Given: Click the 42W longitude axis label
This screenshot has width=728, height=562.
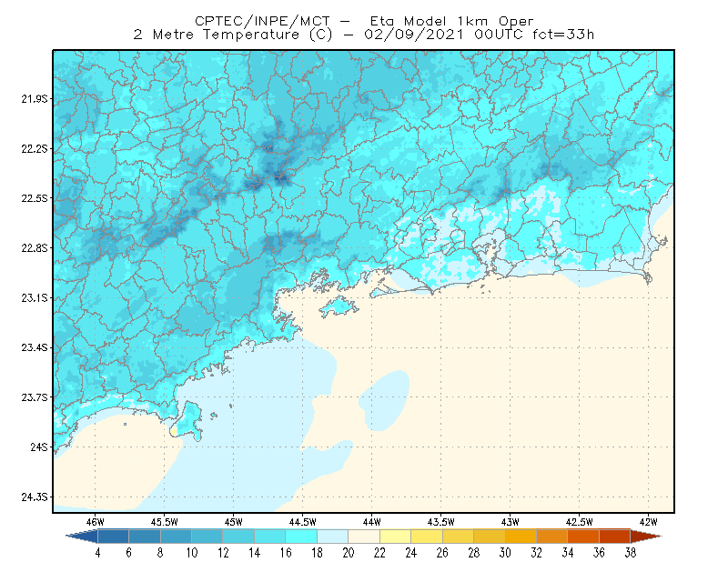Looking at the screenshot, I should click(x=648, y=522).
